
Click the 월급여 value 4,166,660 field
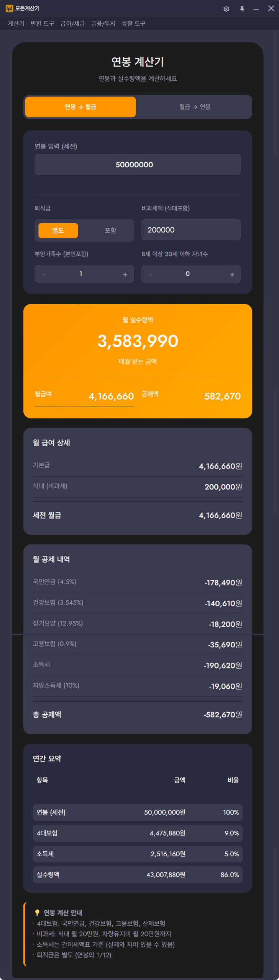111,396
